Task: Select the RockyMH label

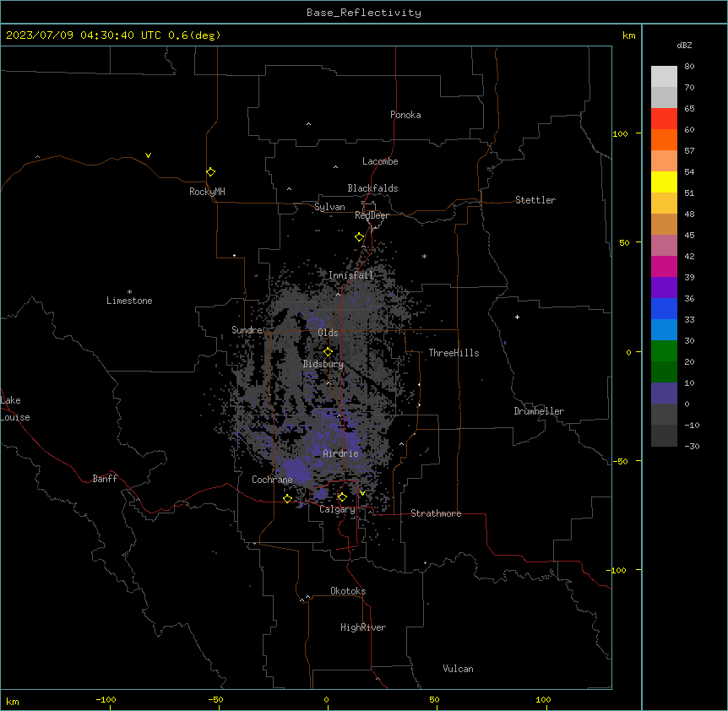Action: (x=207, y=192)
